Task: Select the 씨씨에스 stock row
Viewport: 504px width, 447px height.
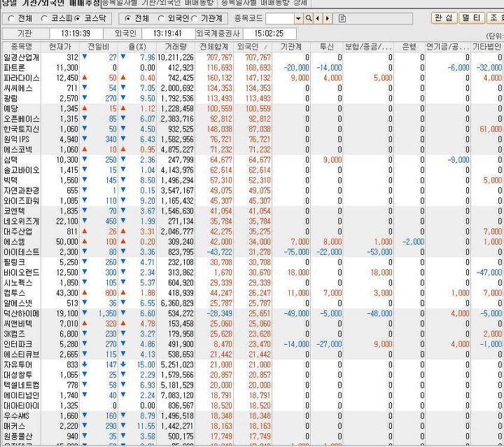Action: click(x=252, y=88)
